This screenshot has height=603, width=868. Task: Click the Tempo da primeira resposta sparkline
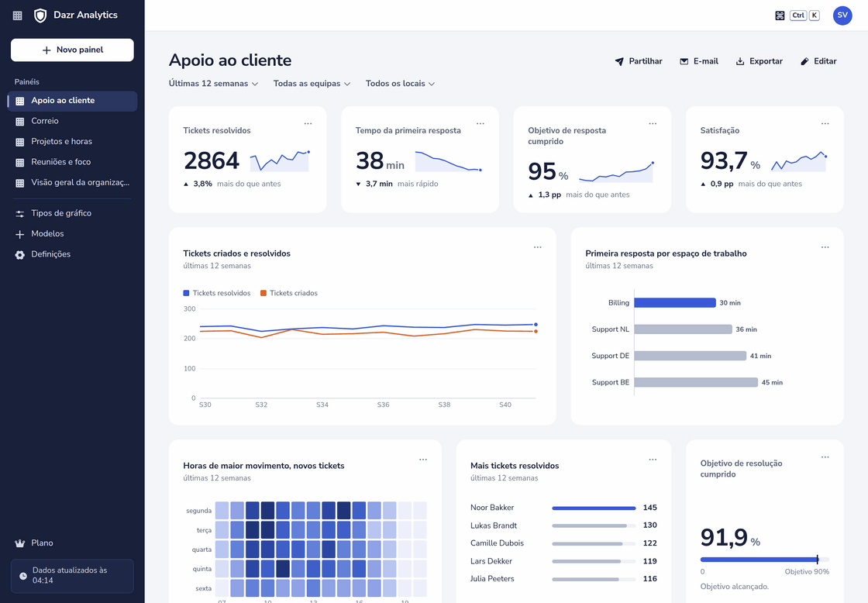449,160
